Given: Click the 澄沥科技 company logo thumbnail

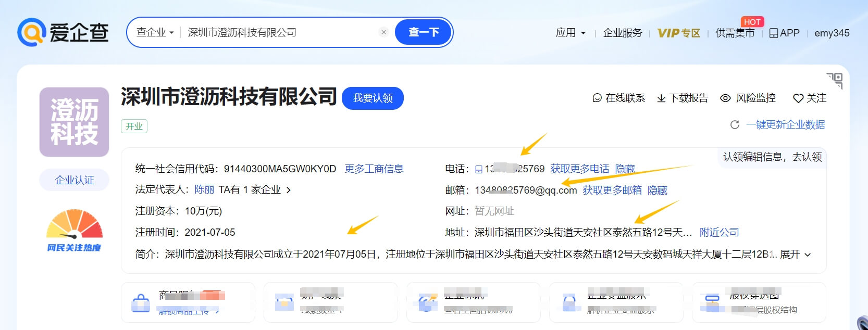Looking at the screenshot, I should (74, 122).
